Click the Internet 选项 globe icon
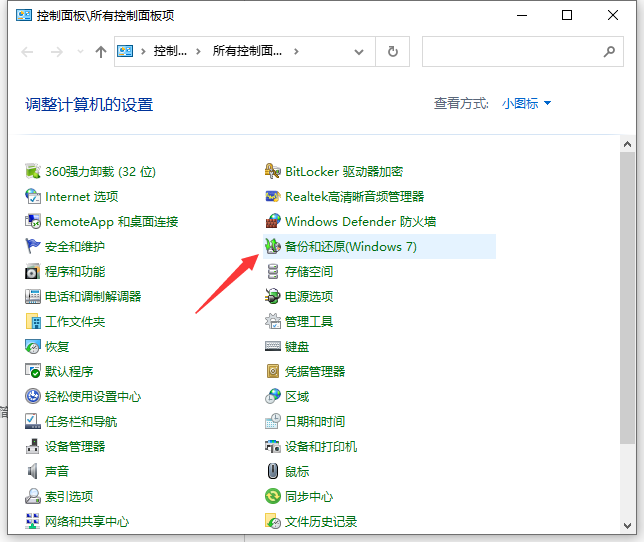This screenshot has width=644, height=542. point(33,197)
